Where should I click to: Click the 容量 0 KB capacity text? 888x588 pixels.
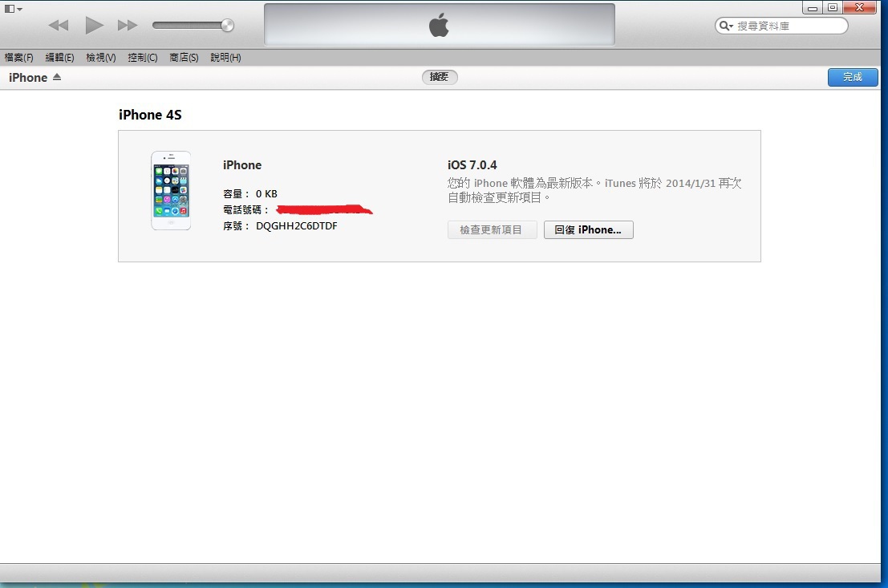(x=250, y=194)
